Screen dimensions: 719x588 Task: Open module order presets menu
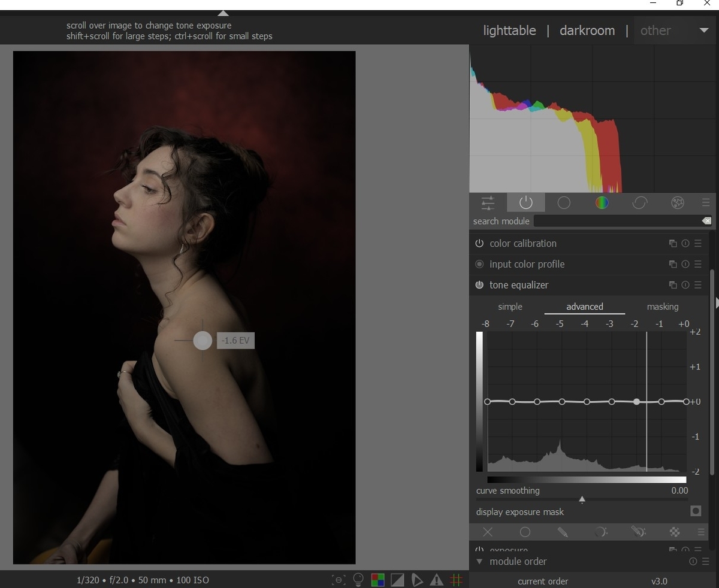click(x=705, y=562)
